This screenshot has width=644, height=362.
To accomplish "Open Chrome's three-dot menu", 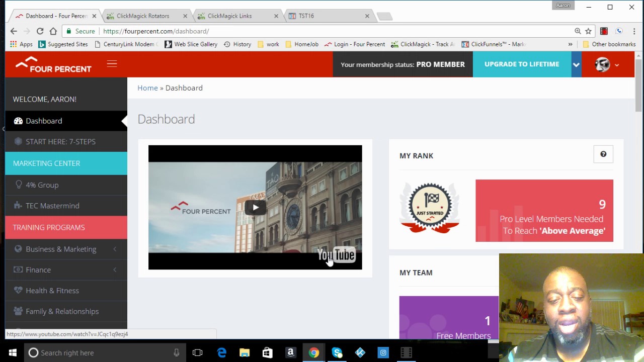I will coord(634,31).
